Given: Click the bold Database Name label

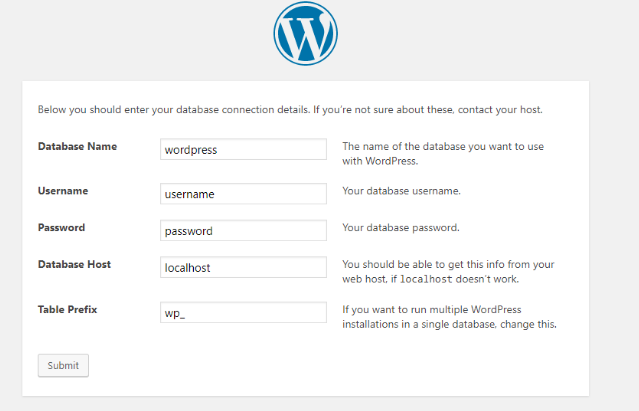Looking at the screenshot, I should click(x=77, y=146).
